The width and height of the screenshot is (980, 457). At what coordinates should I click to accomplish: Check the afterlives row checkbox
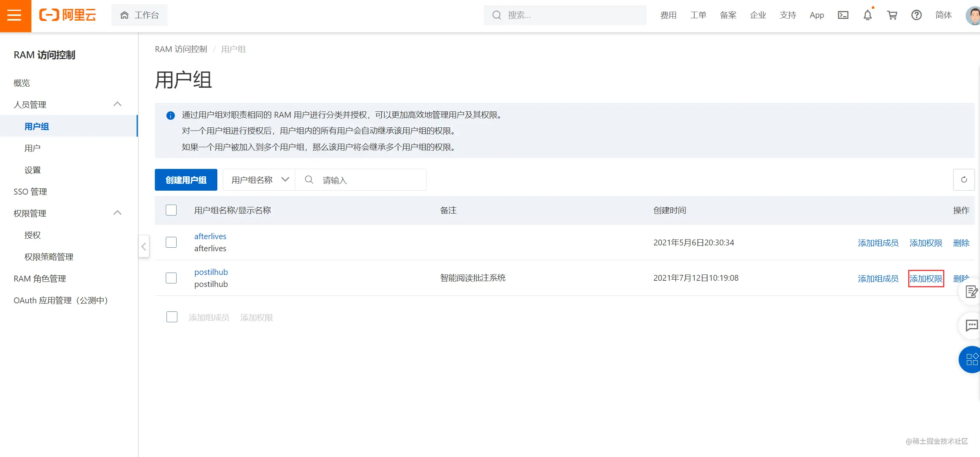(171, 242)
